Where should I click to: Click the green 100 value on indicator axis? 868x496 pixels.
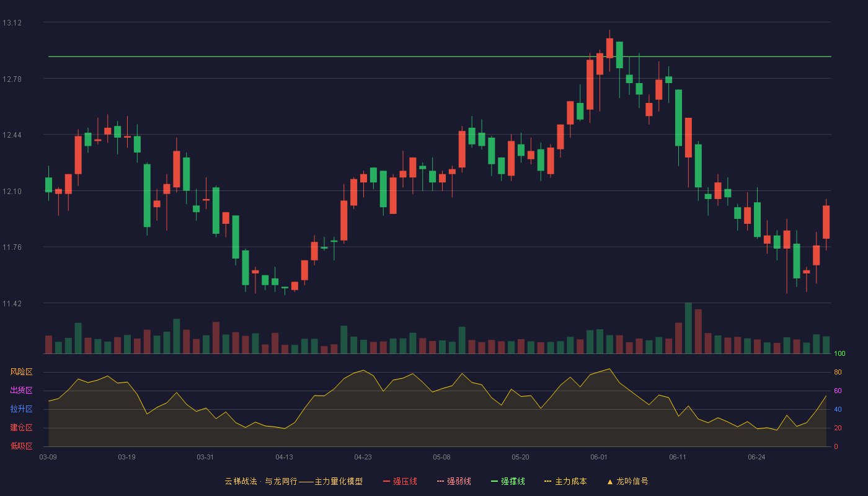840,354
